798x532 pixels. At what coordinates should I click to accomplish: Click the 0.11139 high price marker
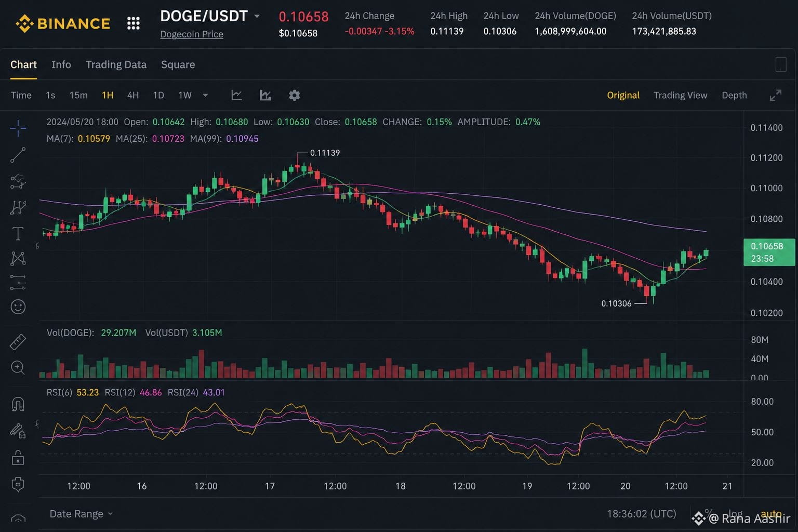click(325, 153)
